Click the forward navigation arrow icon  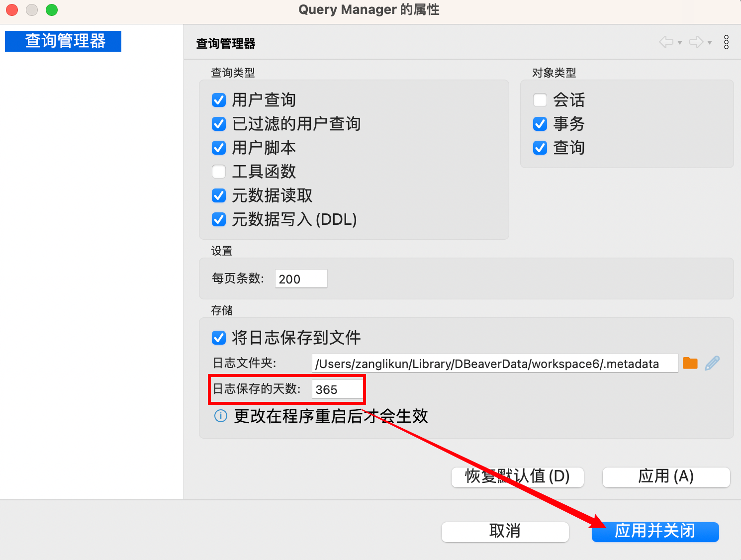click(x=696, y=42)
